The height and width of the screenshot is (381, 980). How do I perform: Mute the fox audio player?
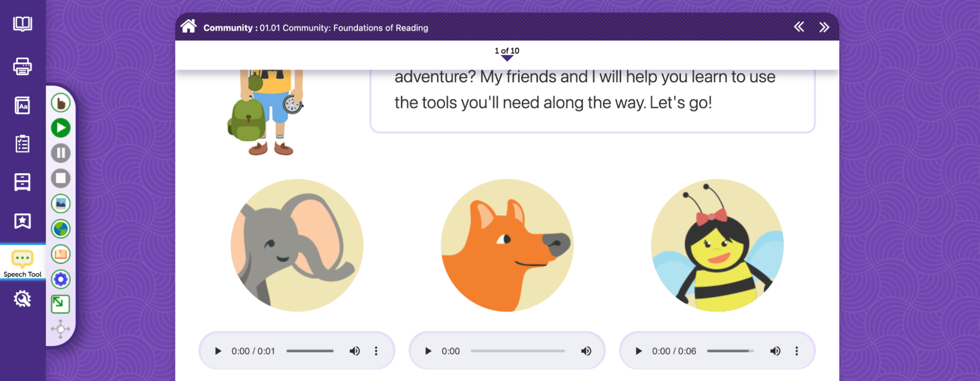[586, 351]
